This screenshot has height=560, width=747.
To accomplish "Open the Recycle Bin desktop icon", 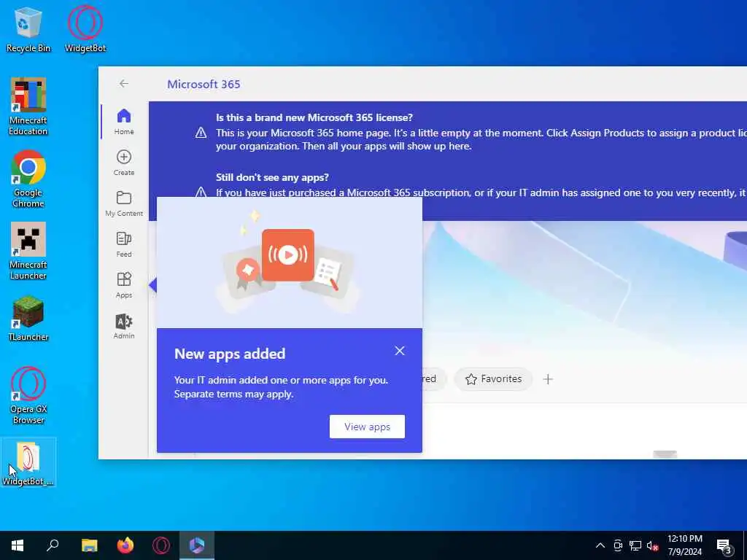I will coord(28,29).
